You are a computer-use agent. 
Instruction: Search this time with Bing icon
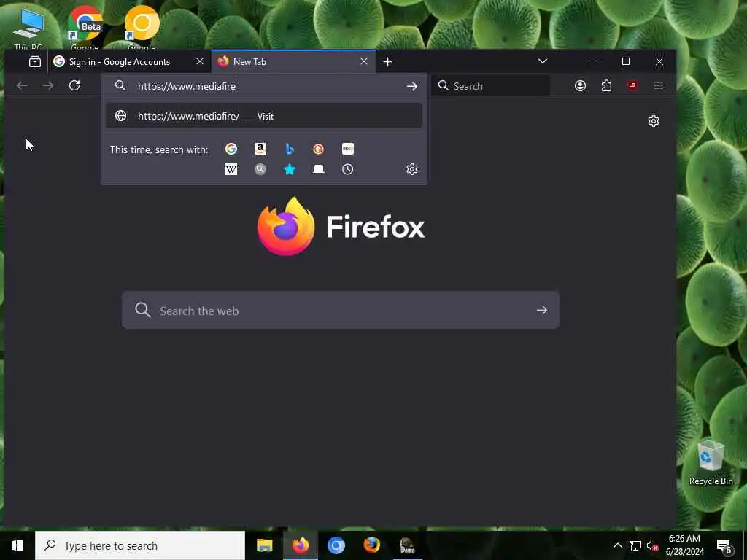pyautogui.click(x=289, y=149)
